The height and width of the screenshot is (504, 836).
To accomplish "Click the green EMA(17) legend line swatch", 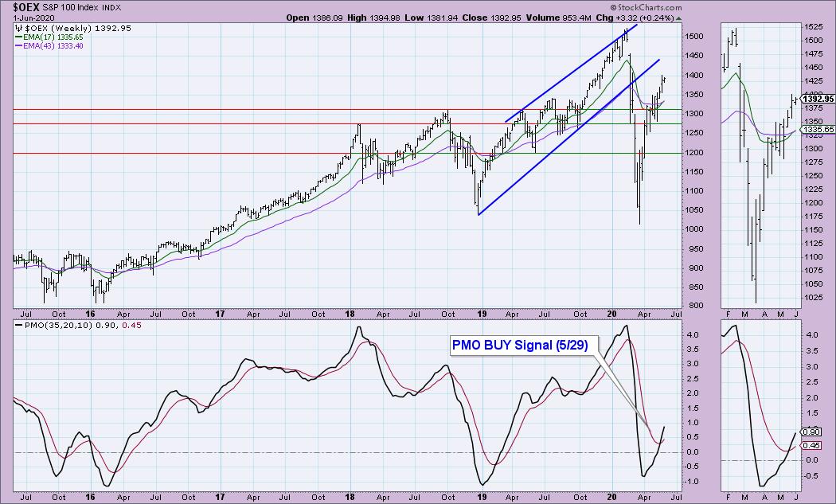I will pos(19,37).
